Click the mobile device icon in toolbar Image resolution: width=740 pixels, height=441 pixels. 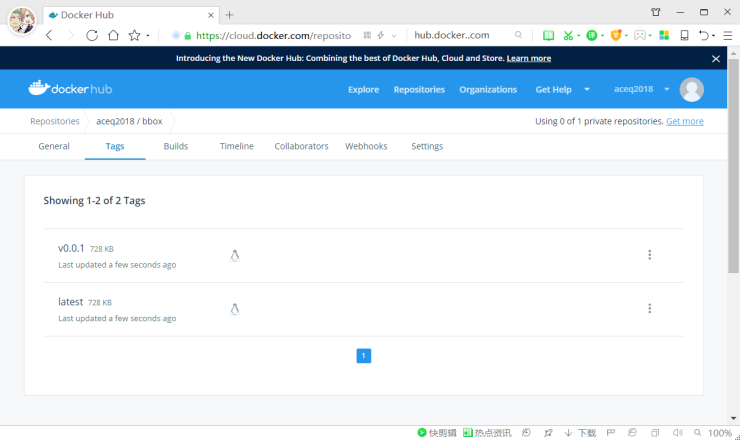(x=684, y=35)
